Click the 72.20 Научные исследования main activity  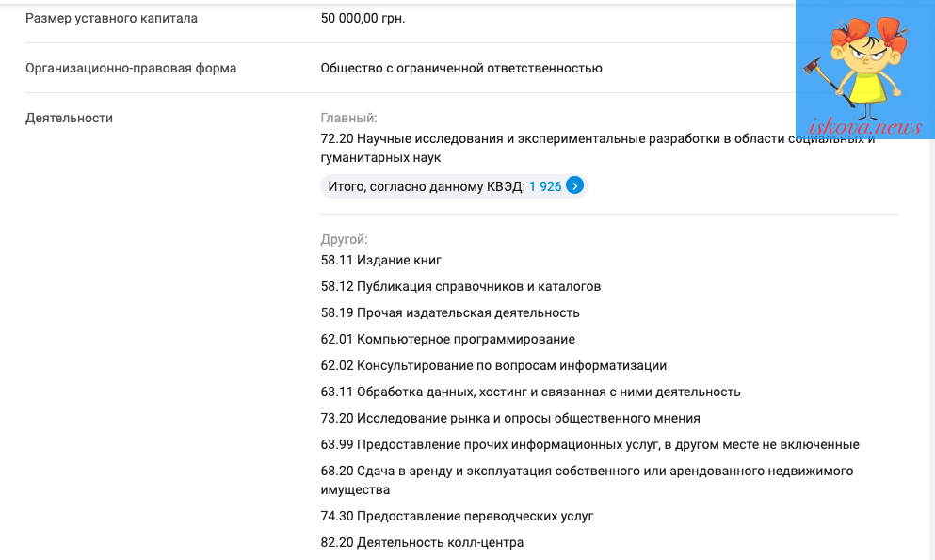click(598, 148)
